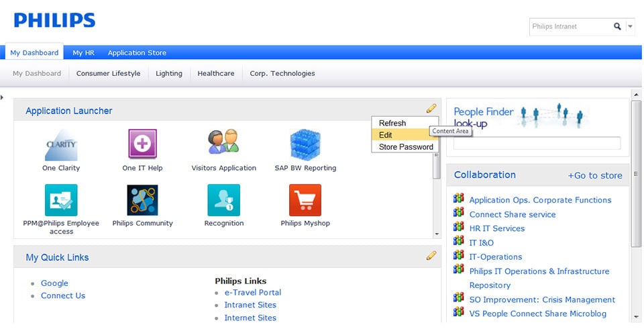644x331 pixels.
Task: Open the Intranet Sites link
Action: [x=250, y=305]
